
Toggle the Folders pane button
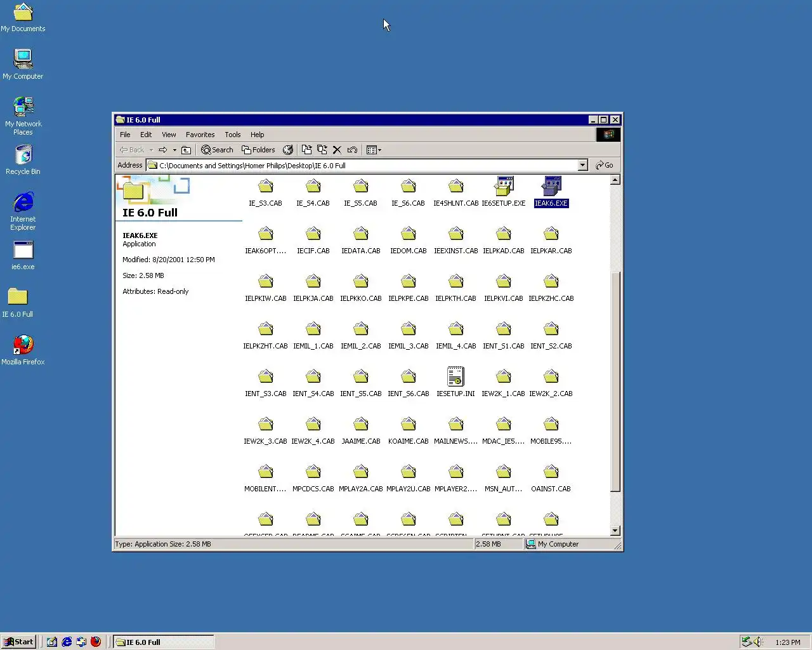click(258, 150)
